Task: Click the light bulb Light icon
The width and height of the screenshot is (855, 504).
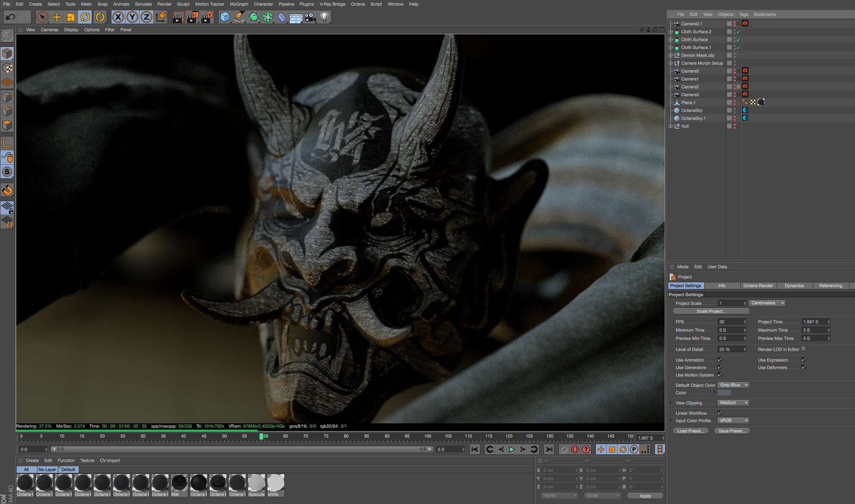Action: point(325,17)
